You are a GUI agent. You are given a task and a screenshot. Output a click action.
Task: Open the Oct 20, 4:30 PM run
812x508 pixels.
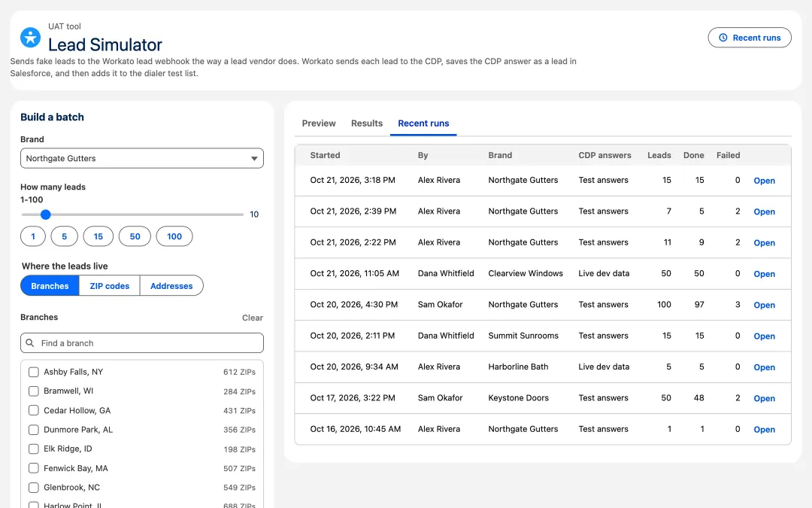(x=764, y=306)
